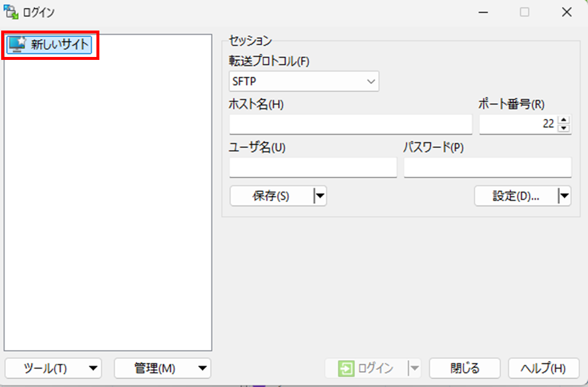The width and height of the screenshot is (588, 387).
Task: Decrease port number with down arrow
Action: (564, 129)
